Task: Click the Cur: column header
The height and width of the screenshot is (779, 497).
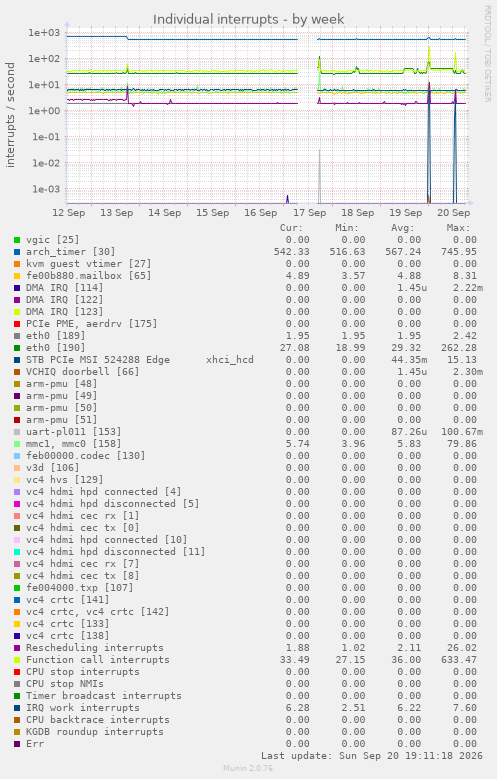Action: 291,228
